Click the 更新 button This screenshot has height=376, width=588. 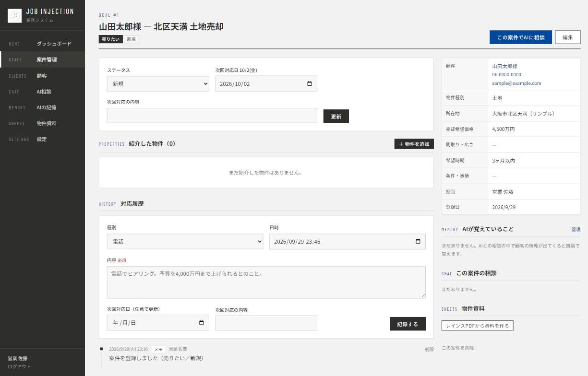coord(336,117)
